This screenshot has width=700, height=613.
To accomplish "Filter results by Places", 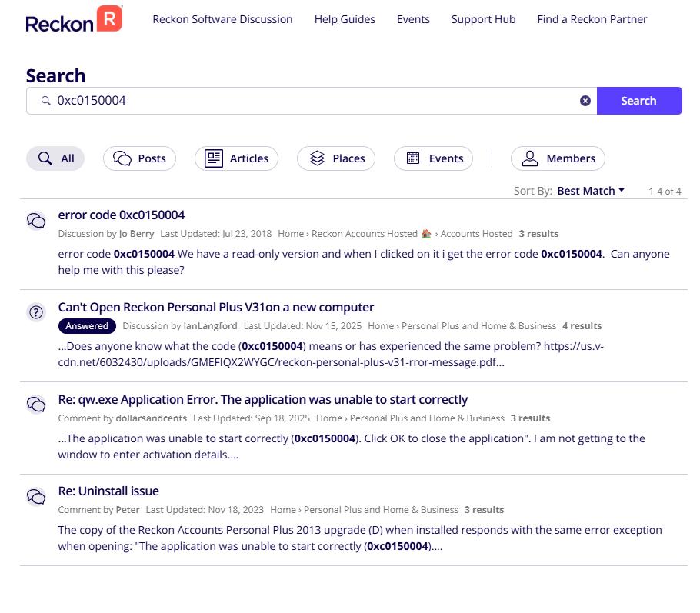I will coord(336,158).
